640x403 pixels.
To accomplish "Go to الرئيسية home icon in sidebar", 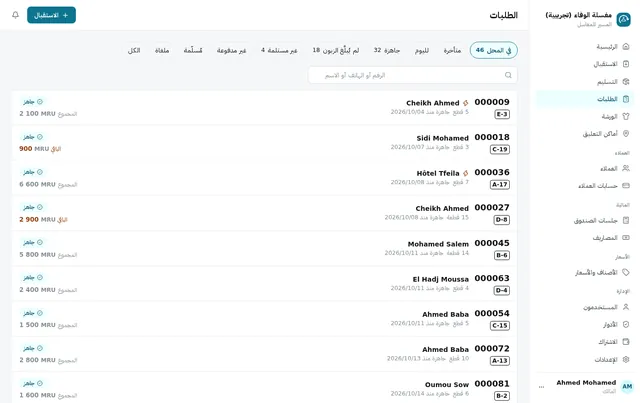I will (x=626, y=47).
